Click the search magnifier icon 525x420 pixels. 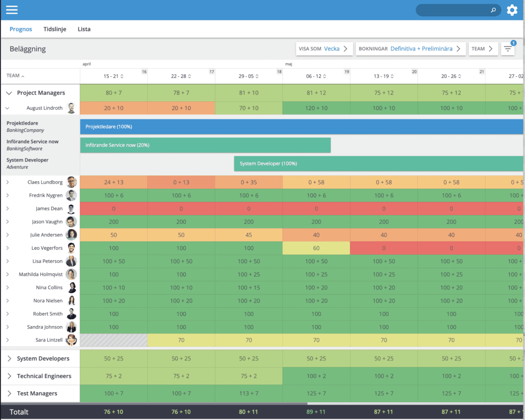coord(493,10)
